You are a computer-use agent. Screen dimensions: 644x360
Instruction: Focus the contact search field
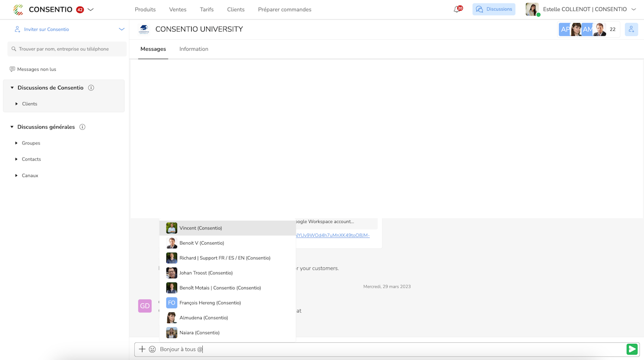point(67,49)
